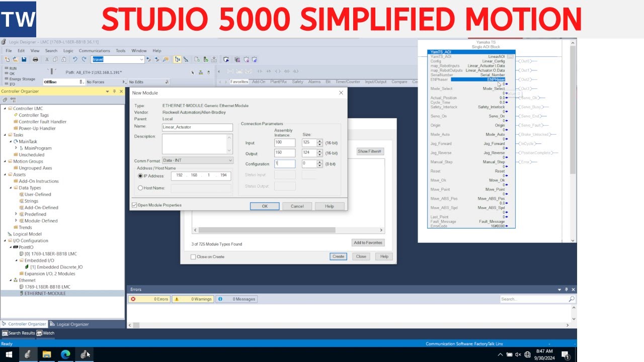
Task: Click the Add to Favorites button
Action: point(368,243)
